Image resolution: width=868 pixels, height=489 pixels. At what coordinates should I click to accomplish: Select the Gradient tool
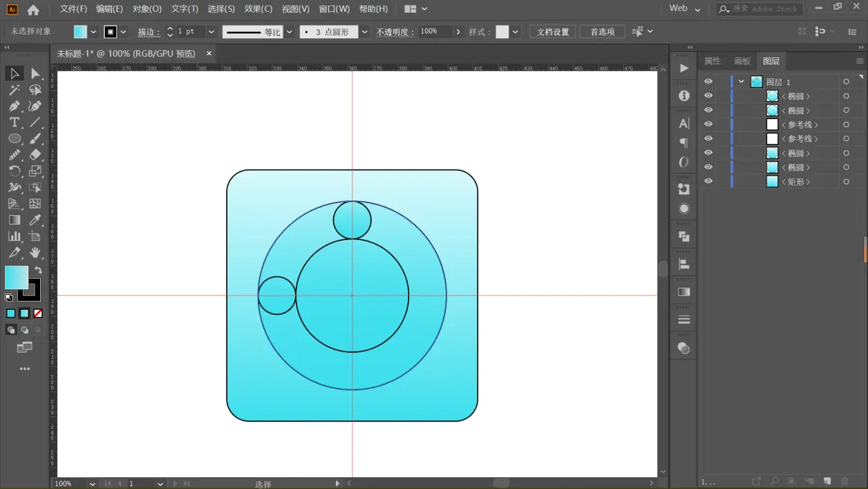point(15,220)
